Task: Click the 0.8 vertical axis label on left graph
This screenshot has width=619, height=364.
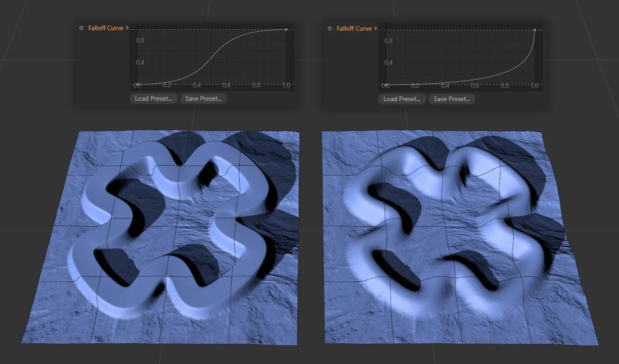Action: coord(140,40)
